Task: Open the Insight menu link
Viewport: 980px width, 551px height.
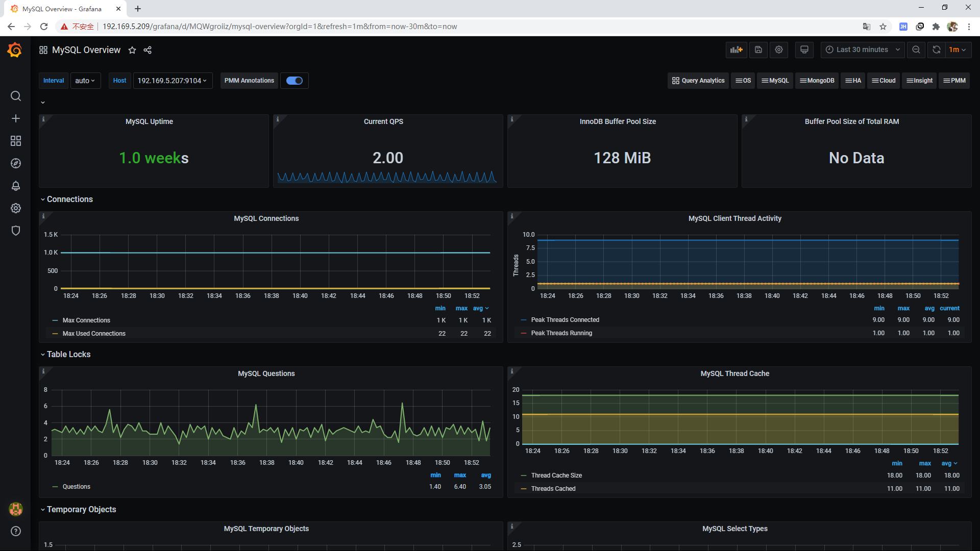Action: pos(919,81)
